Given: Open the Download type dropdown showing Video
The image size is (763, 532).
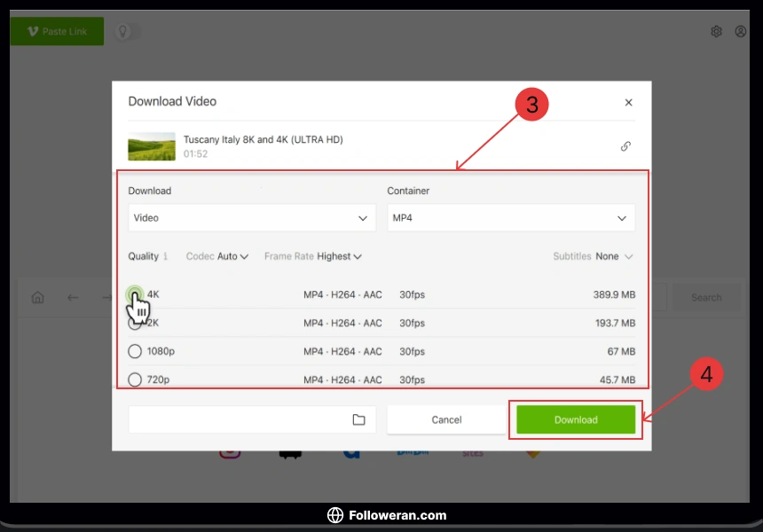Looking at the screenshot, I should coord(252,217).
